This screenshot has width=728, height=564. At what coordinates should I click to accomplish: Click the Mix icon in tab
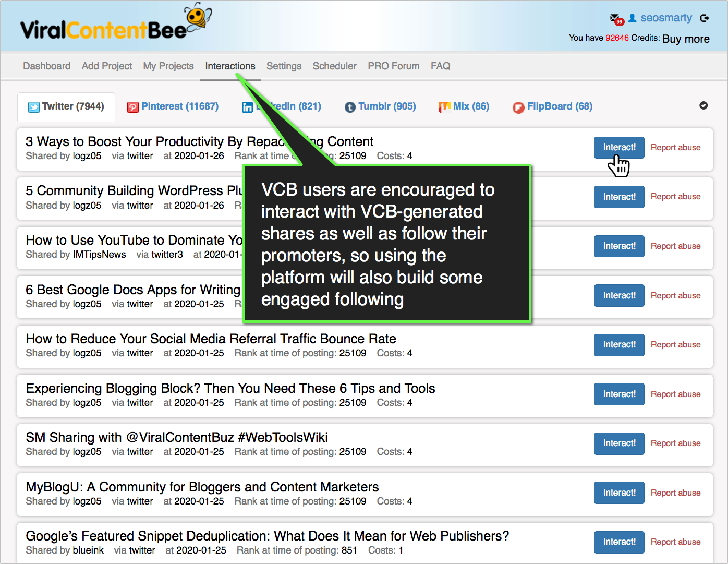click(x=444, y=107)
